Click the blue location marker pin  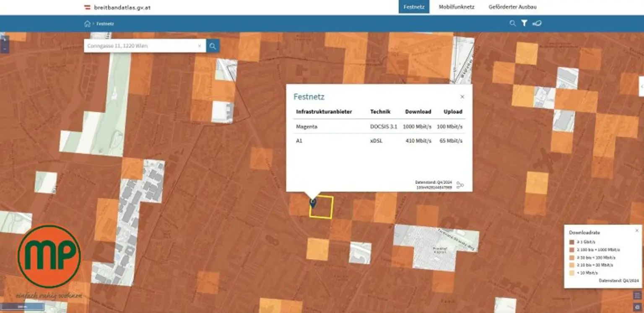click(313, 204)
